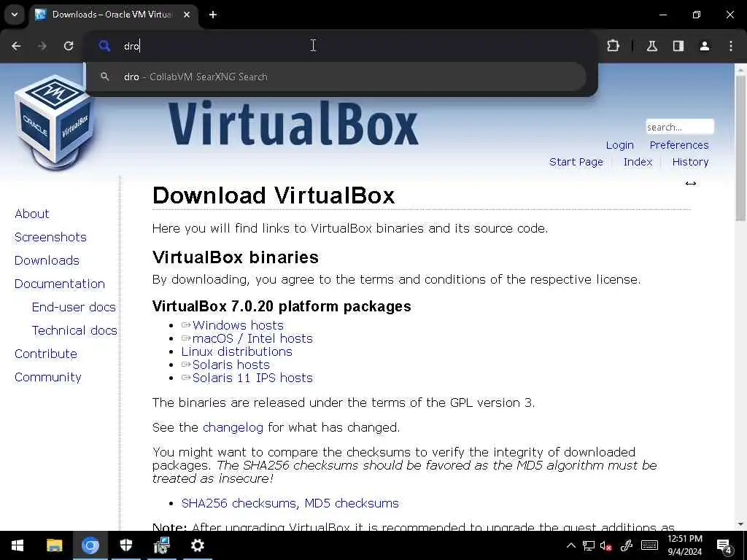Open Chrome Labs flask icon
This screenshot has height=560, width=747.
click(x=652, y=46)
